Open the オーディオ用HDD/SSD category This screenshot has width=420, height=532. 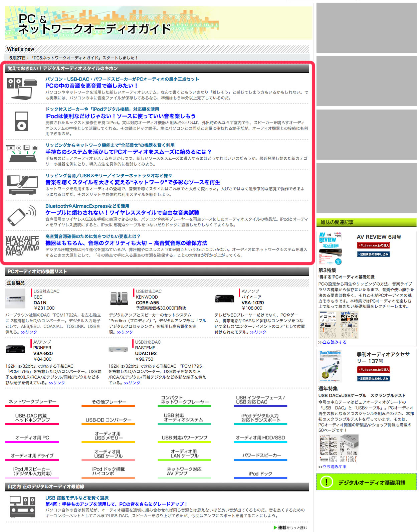coord(260,438)
